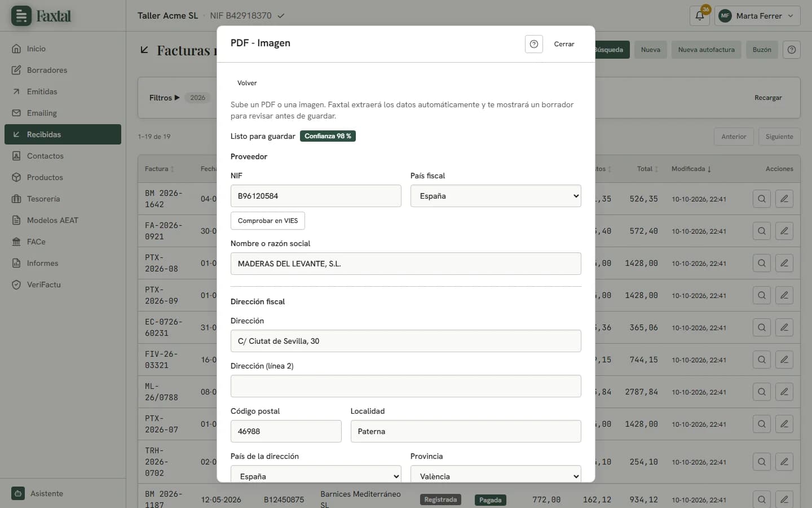Open the help icon in the Facturas toolbar
This screenshot has height=508, width=812.
(x=792, y=50)
